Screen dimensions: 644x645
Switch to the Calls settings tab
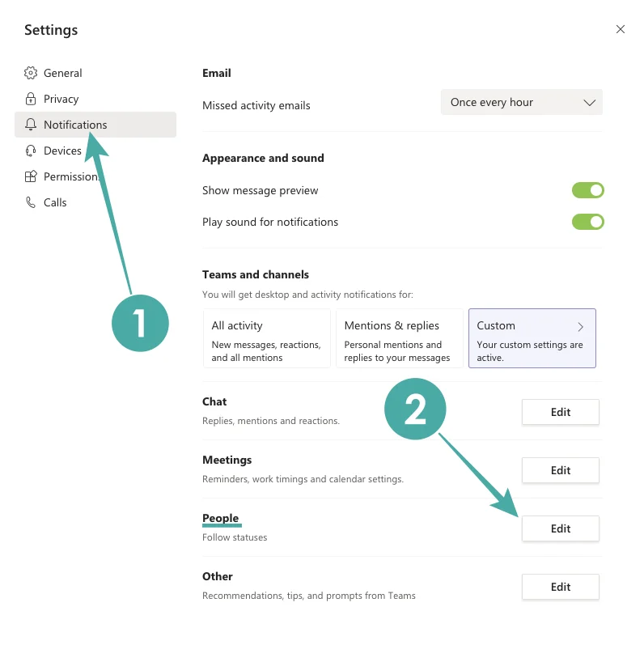pyautogui.click(x=55, y=202)
